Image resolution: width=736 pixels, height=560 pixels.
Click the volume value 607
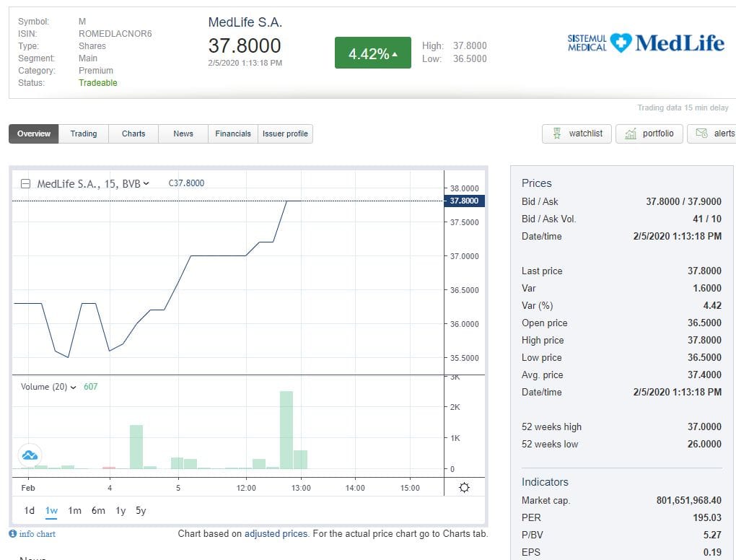tap(91, 387)
